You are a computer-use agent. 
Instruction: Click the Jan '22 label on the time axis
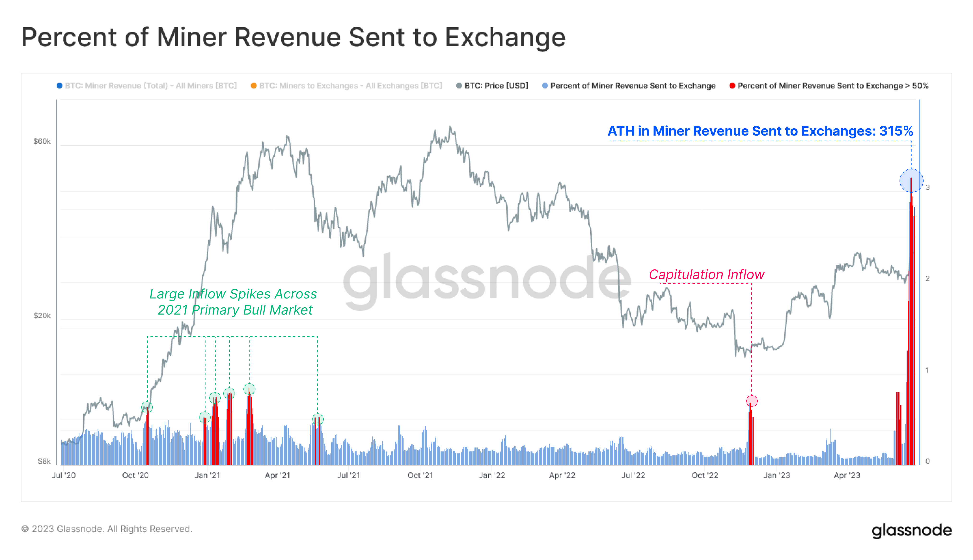click(x=492, y=475)
